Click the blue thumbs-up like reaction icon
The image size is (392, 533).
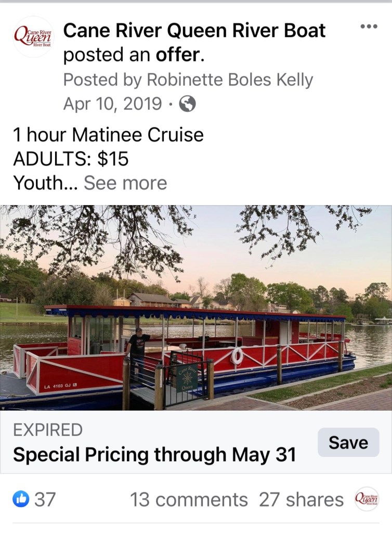21,499
